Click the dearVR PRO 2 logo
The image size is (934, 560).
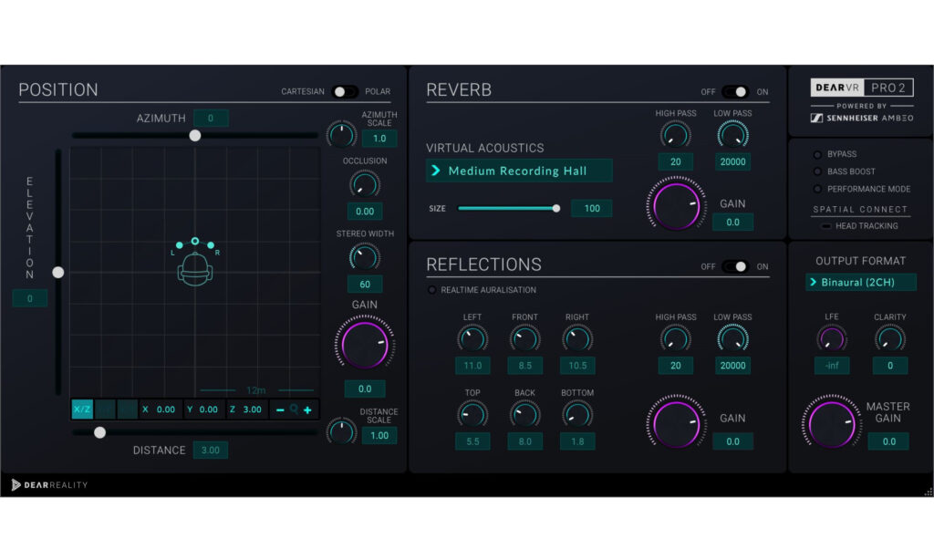(x=862, y=88)
